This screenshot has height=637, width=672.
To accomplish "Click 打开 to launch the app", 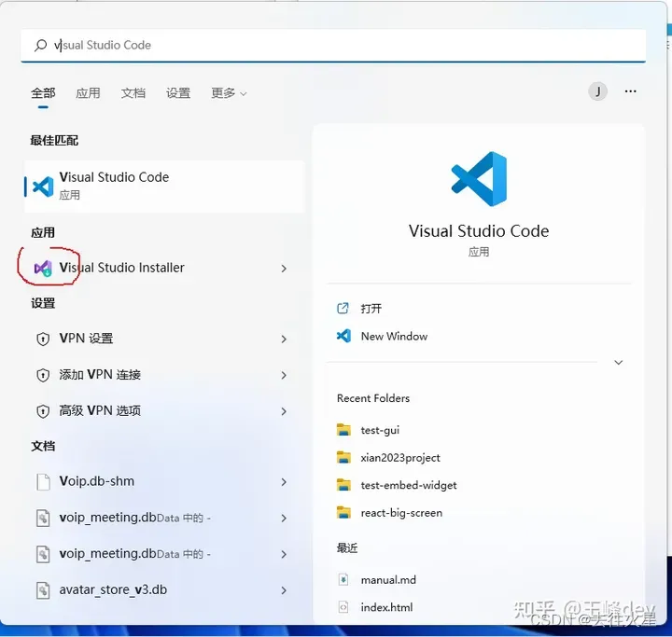I will click(371, 309).
